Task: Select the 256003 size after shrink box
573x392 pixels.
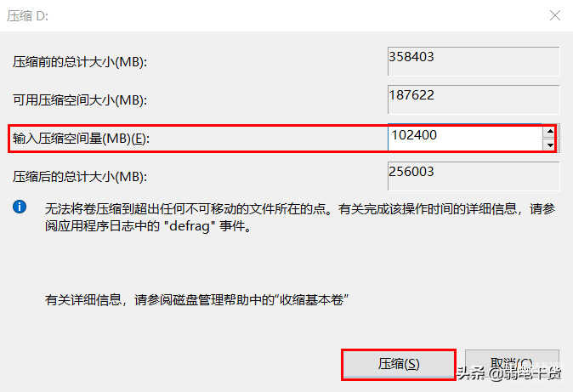Action: coord(474,176)
